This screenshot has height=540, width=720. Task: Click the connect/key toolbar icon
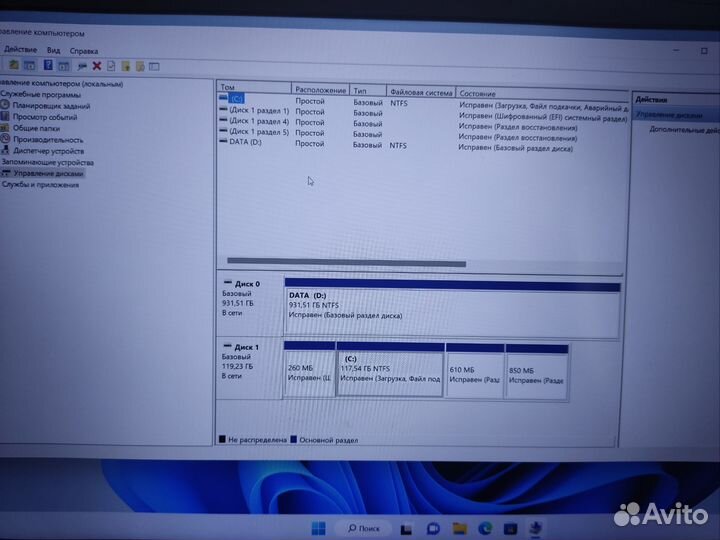(x=82, y=66)
